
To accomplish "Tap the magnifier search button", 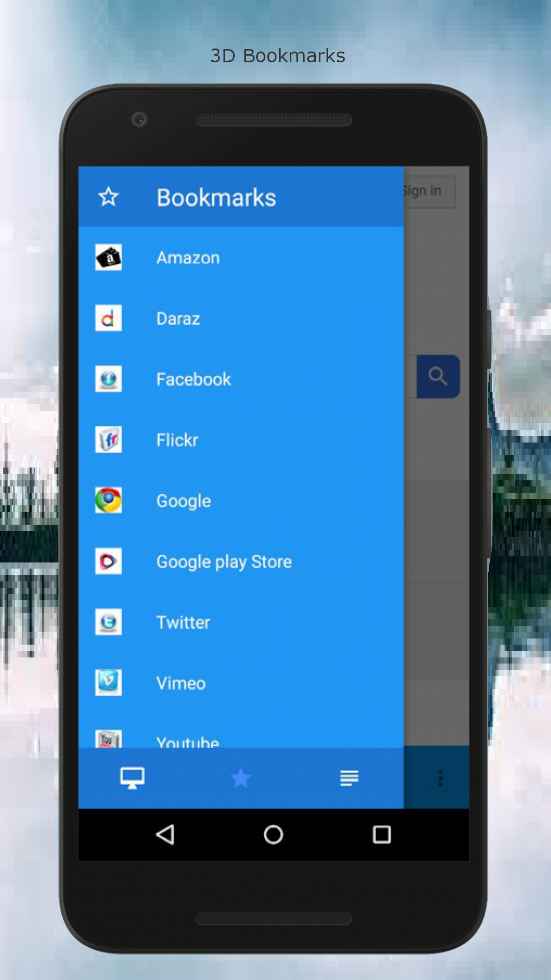I will tap(438, 377).
